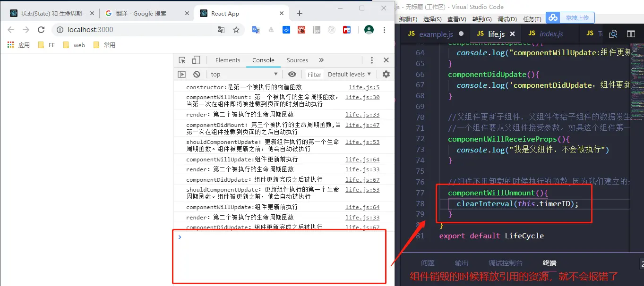Switch to index.js editor tab
644x286 pixels.
(551, 34)
